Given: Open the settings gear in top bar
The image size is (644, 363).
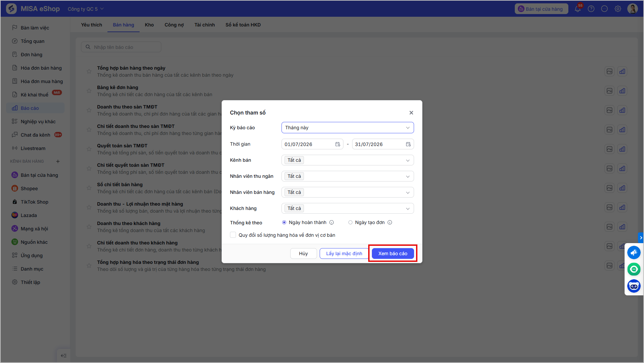Looking at the screenshot, I should (618, 9).
